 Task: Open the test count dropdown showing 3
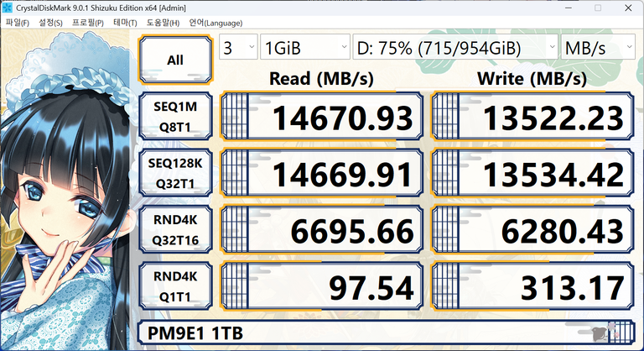click(238, 48)
